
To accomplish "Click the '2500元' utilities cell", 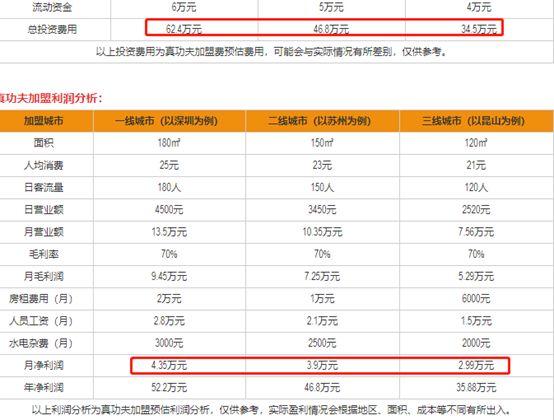I will (x=322, y=343).
